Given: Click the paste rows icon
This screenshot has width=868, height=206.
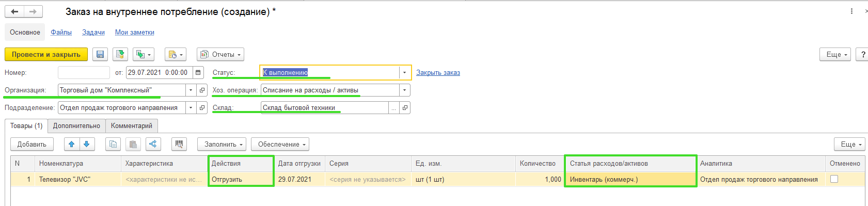Looking at the screenshot, I should point(133,144).
